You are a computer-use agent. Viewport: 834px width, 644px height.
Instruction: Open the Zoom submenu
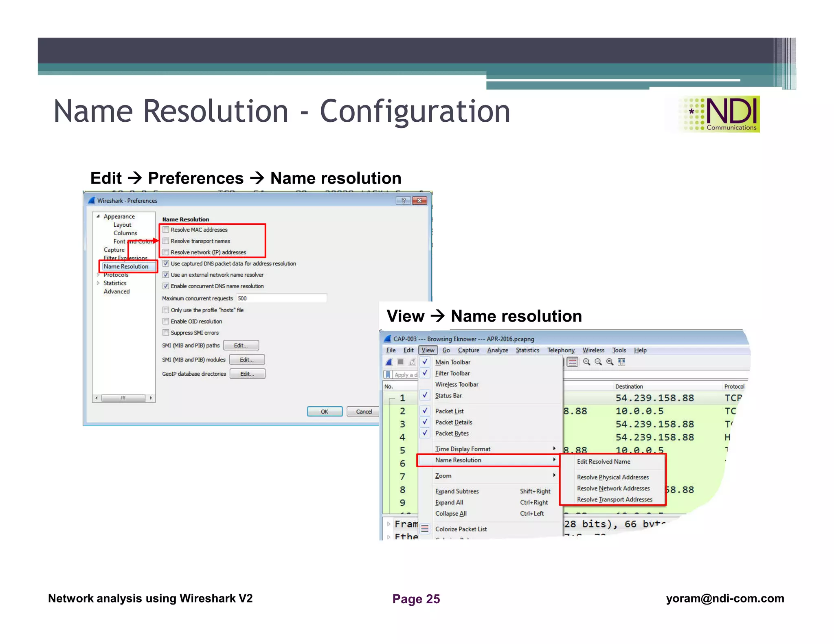pos(490,475)
